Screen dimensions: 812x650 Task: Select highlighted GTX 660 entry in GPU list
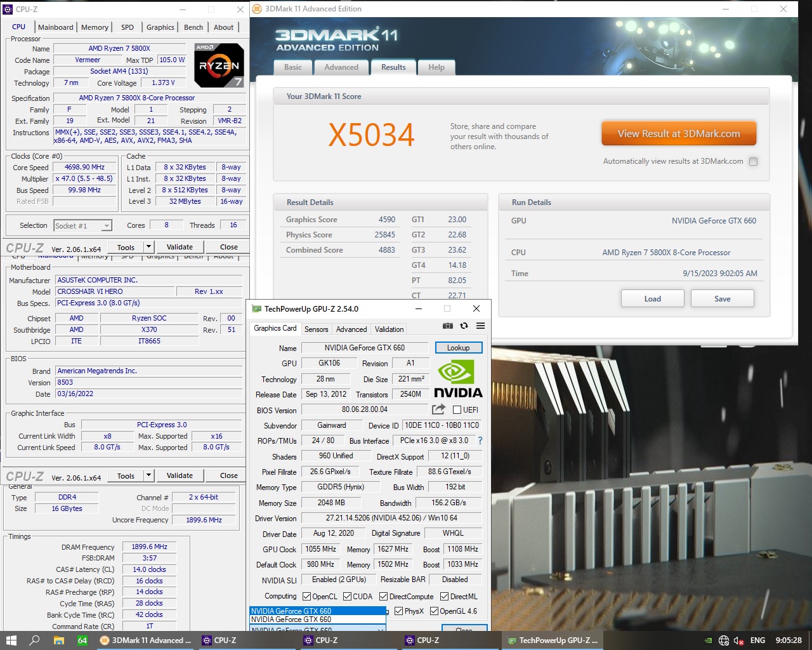(x=318, y=611)
